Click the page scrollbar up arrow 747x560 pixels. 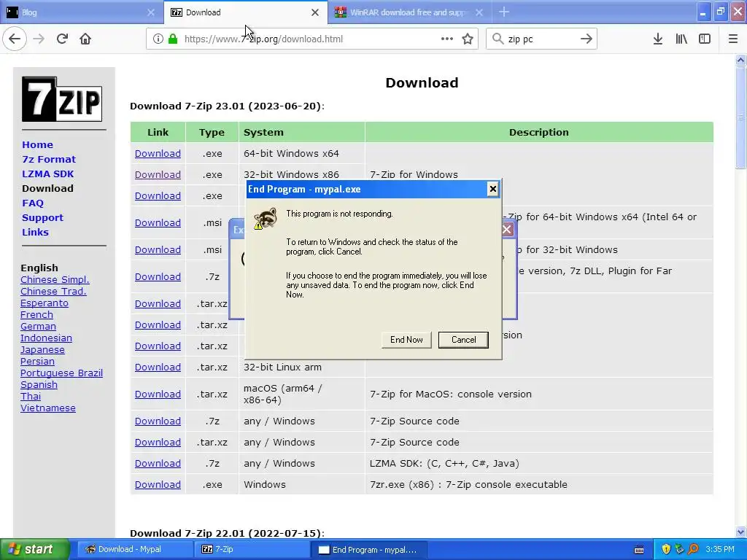(741, 60)
